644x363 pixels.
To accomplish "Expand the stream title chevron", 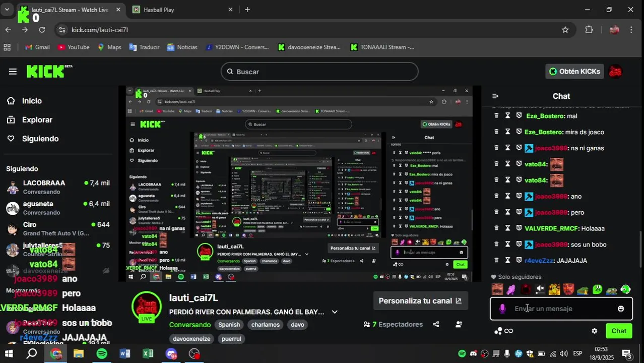I will tap(335, 312).
